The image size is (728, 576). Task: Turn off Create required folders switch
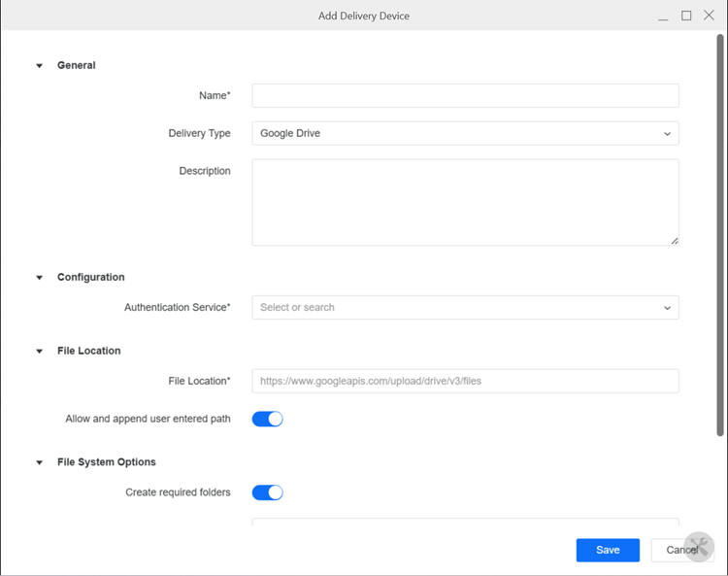pyautogui.click(x=267, y=492)
